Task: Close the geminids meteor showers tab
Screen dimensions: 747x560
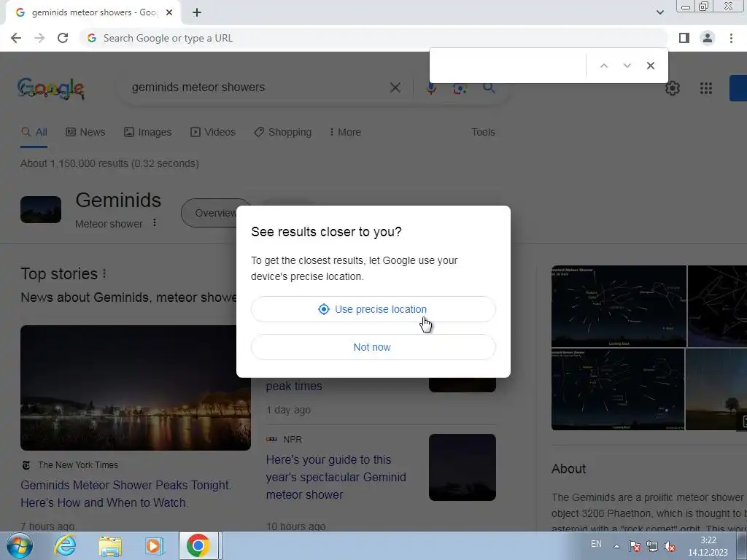Action: (x=169, y=12)
